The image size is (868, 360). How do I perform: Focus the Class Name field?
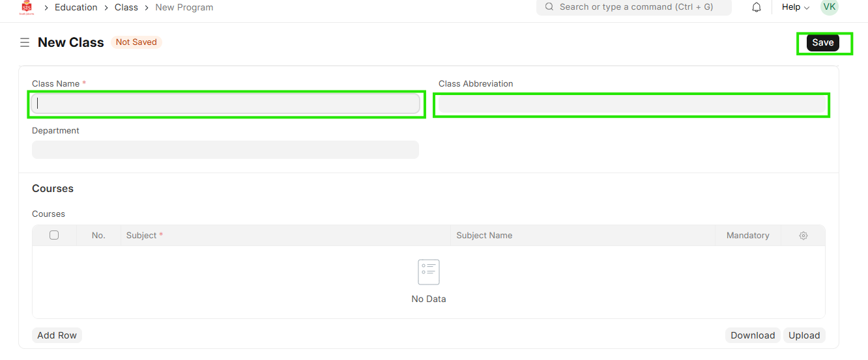tap(225, 104)
